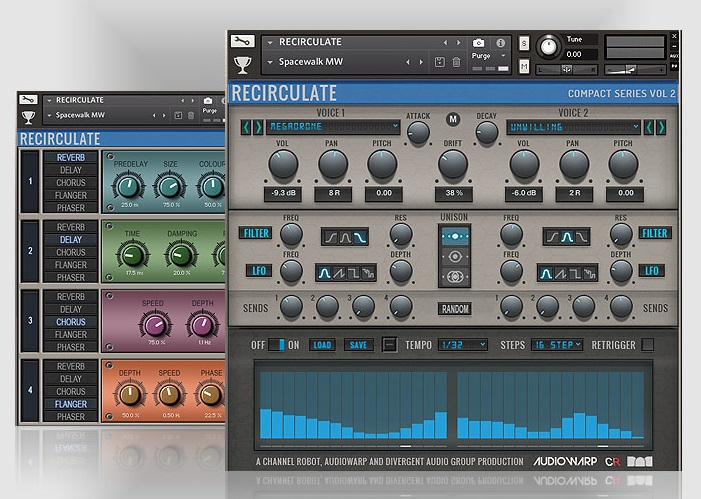Expand the RECIRCULATE dropdown in the back window
The height and width of the screenshot is (499, 701).
tap(49, 100)
